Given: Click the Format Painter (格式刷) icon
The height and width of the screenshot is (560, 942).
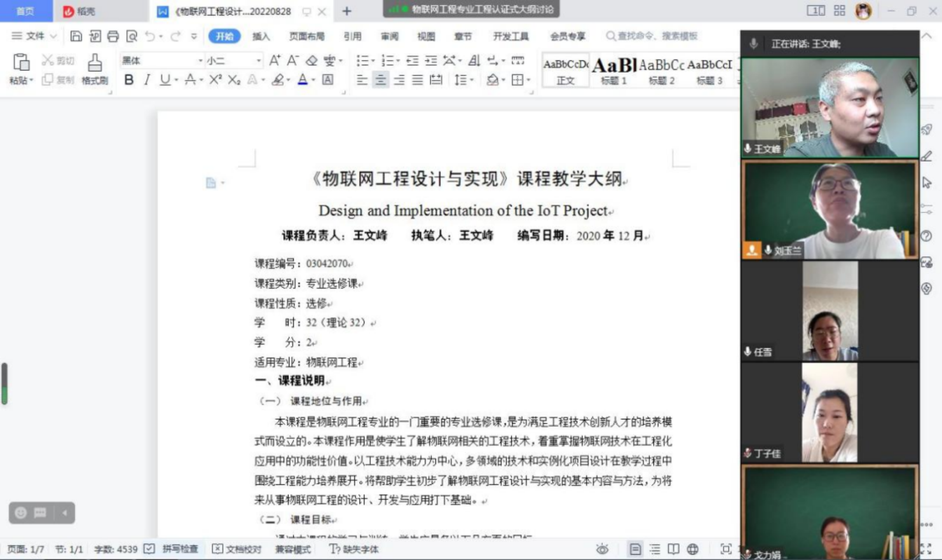Looking at the screenshot, I should 94,69.
